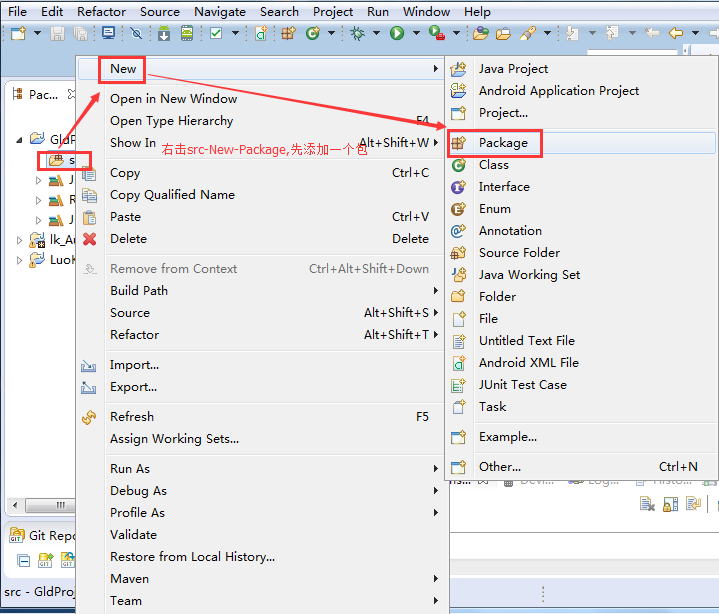Expand the Build Path submenu arrow
This screenshot has width=719, height=614.
[x=436, y=291]
